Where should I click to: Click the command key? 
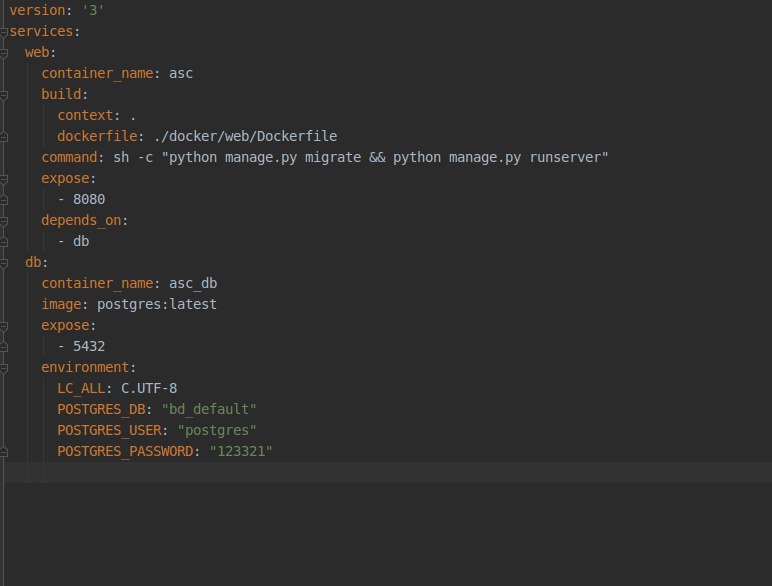click(x=69, y=157)
